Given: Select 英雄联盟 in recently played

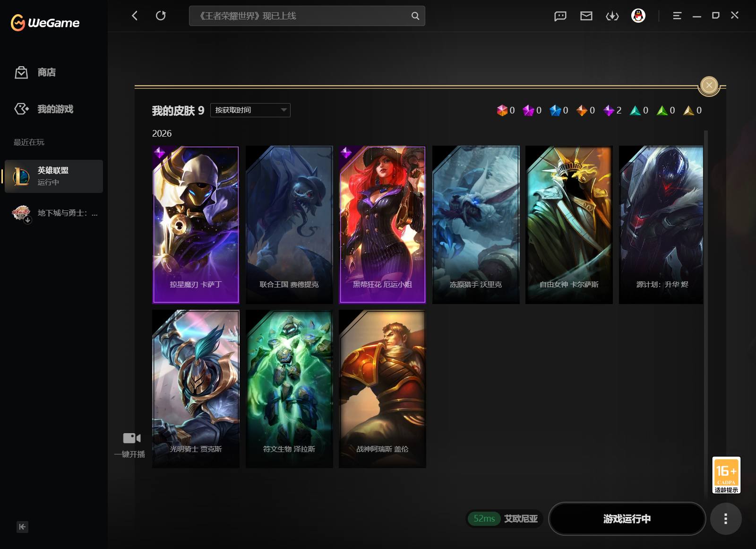Looking at the screenshot, I should tap(54, 176).
